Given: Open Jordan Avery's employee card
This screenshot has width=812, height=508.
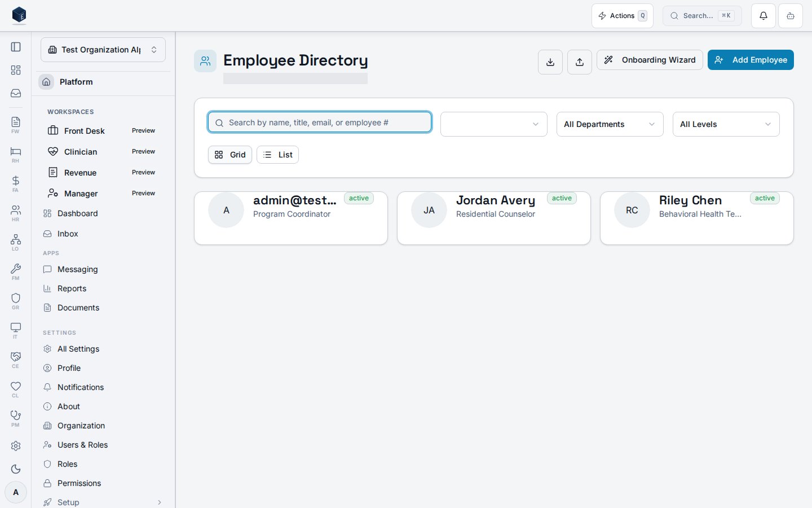Looking at the screenshot, I should click(x=494, y=218).
